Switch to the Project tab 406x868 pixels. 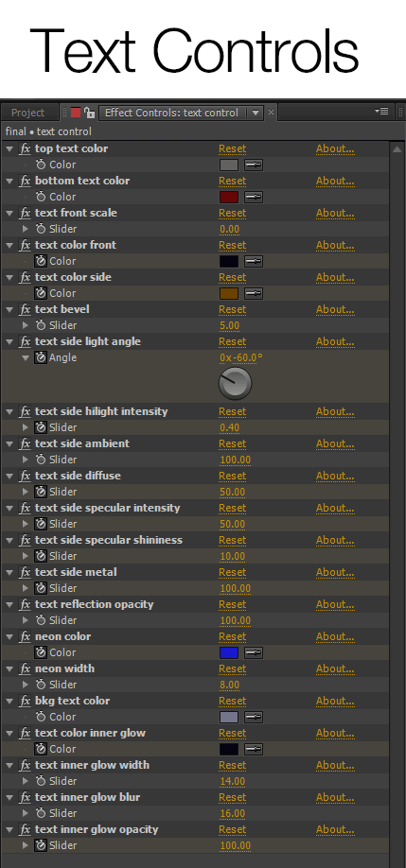[x=27, y=113]
